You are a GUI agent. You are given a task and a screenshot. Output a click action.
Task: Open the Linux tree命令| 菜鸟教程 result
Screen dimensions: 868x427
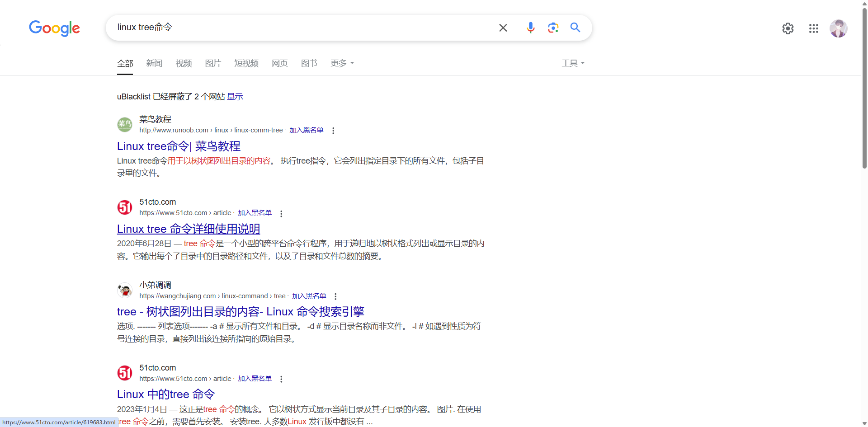179,146
